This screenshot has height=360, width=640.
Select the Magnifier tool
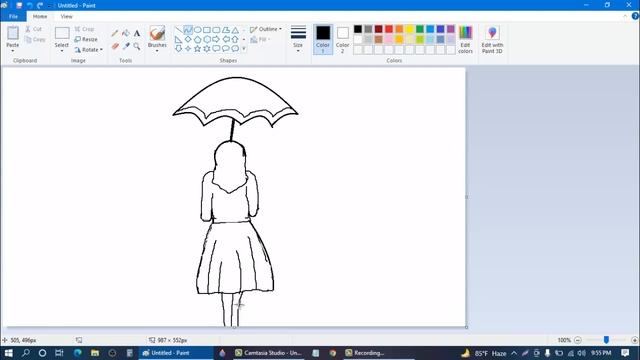click(137, 46)
